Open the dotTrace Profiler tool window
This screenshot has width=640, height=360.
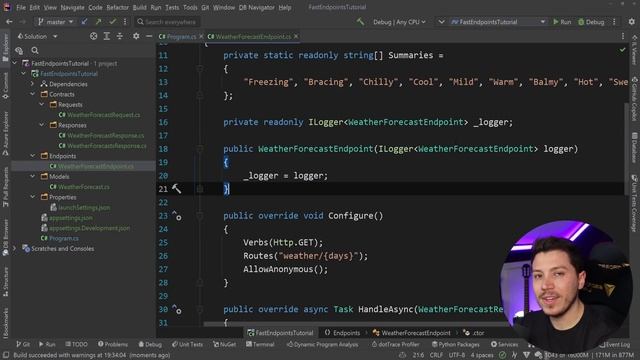395,344
